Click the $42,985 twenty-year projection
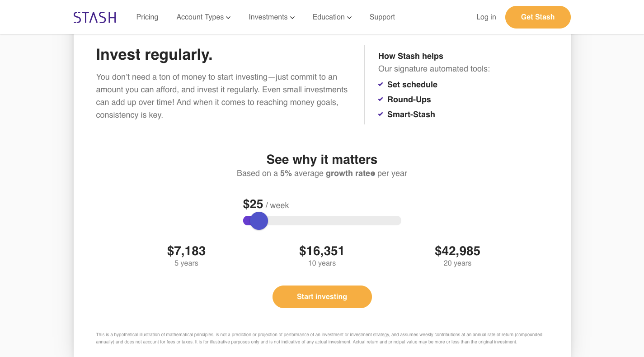Viewport: 644px width, 357px height. click(x=457, y=251)
